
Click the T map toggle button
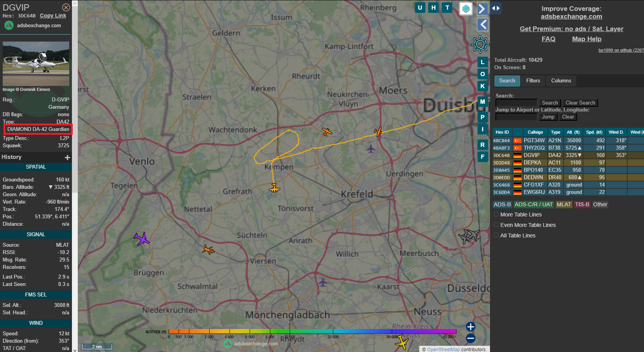coord(447,7)
